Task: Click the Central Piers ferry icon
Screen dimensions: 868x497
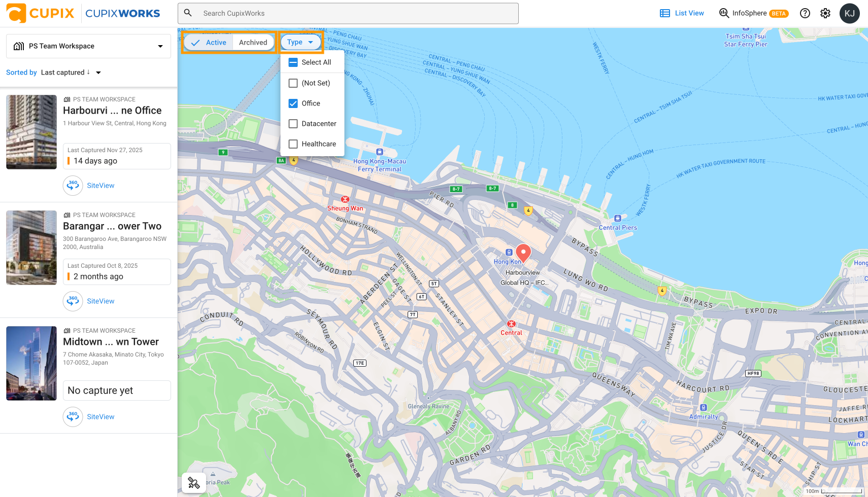Action: [618, 219]
